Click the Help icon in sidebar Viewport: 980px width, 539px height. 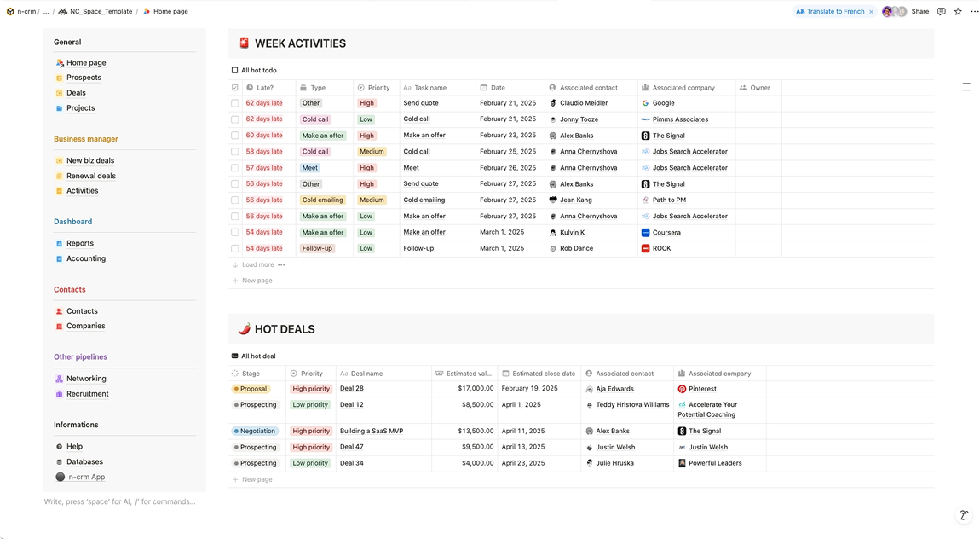(60, 446)
